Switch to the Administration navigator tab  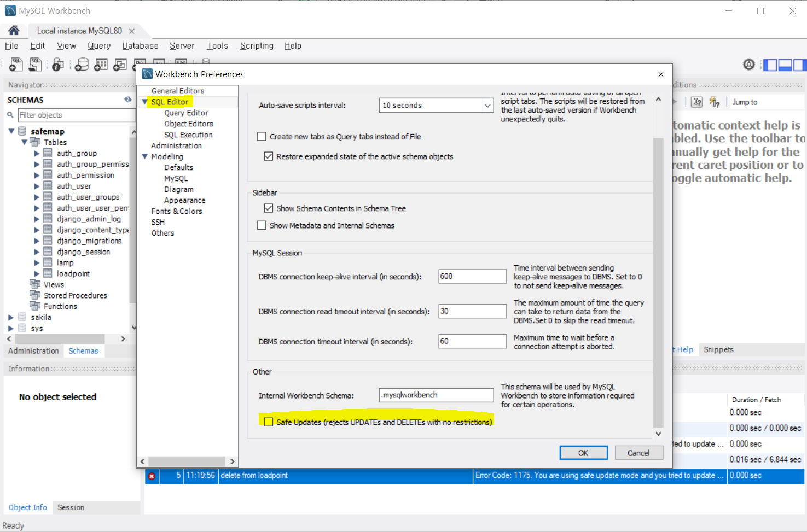coord(33,351)
